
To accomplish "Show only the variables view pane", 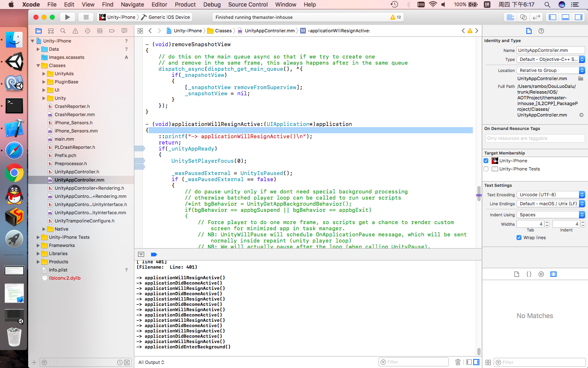I will 469,362.
